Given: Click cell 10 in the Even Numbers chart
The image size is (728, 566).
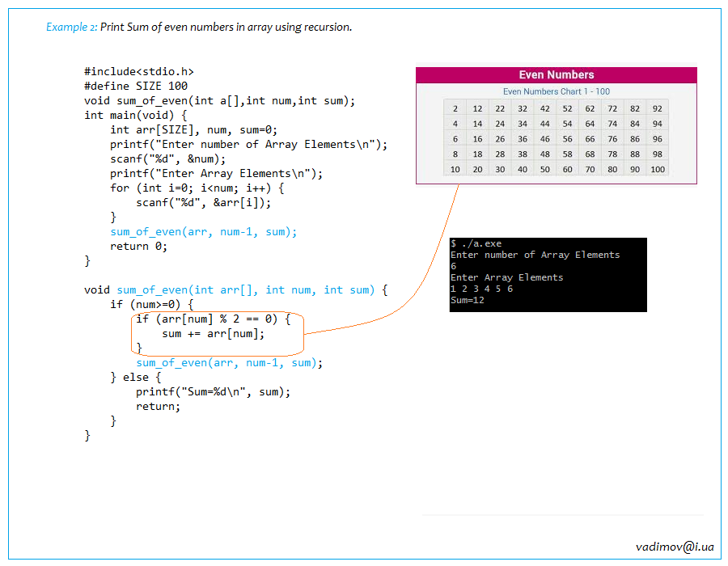Looking at the screenshot, I should click(455, 169).
